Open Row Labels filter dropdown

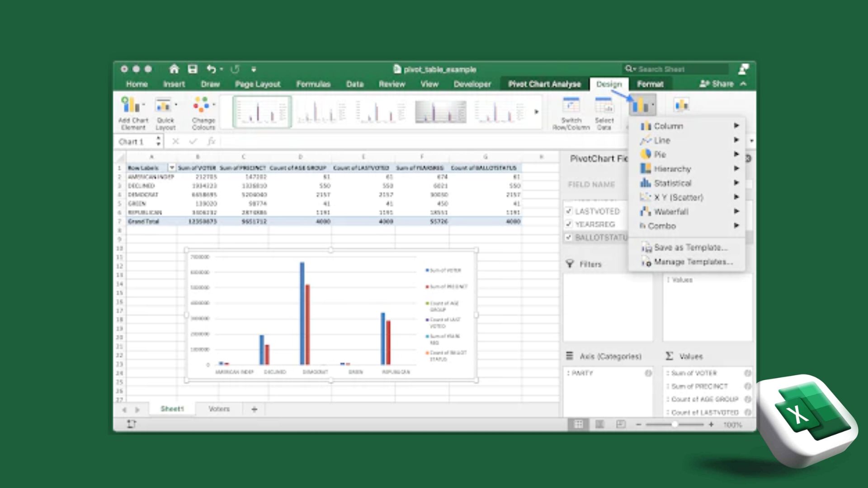click(x=172, y=168)
